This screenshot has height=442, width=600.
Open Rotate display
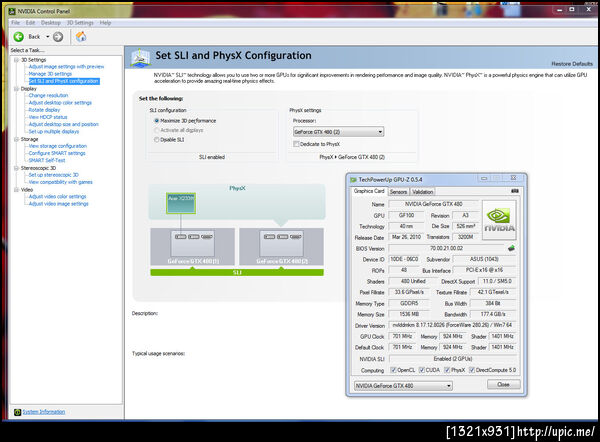(44, 110)
